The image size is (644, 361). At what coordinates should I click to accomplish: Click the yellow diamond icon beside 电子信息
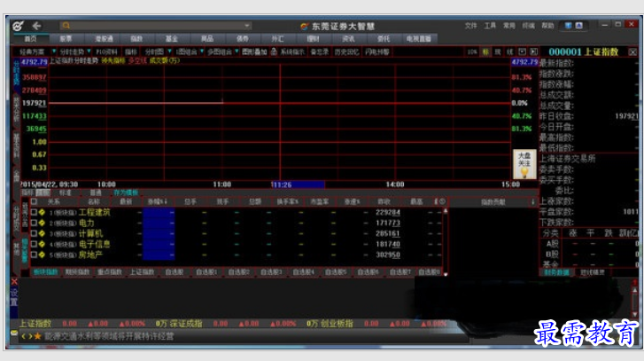tap(42, 244)
